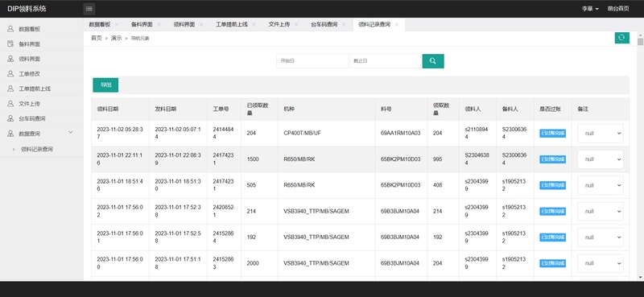The height and width of the screenshot is (297, 644).
Task: Close the 领料记录查询 tab
Action: coord(396,25)
